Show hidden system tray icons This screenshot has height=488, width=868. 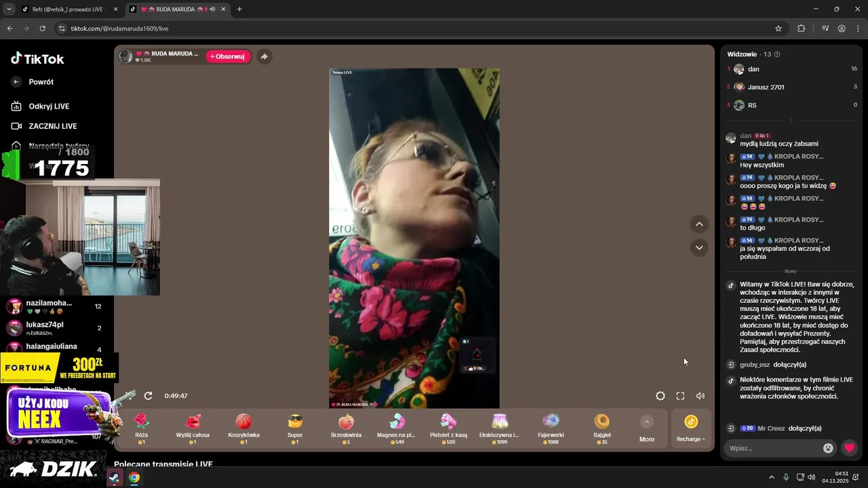click(771, 477)
